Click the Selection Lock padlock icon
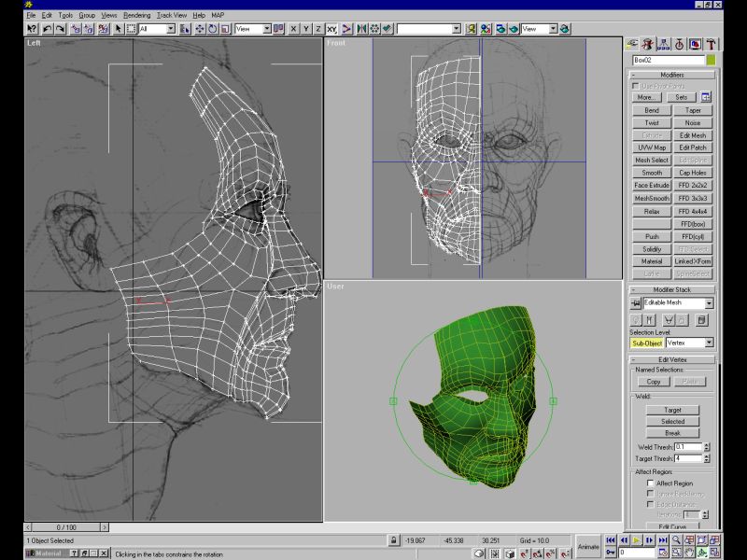747x560 pixels. click(x=394, y=540)
